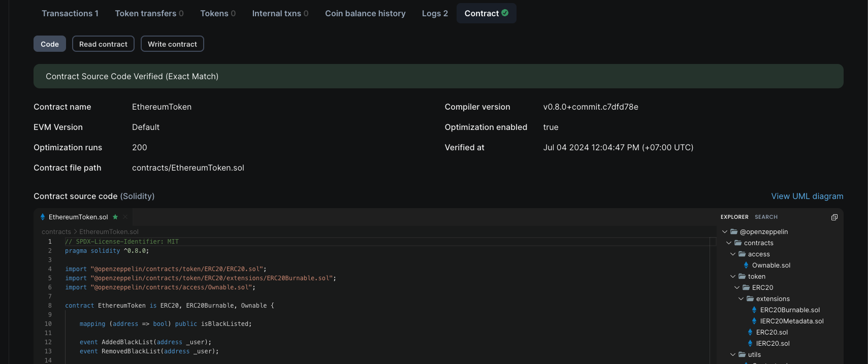
Task: Switch to the Internal txns tab
Action: (x=280, y=13)
